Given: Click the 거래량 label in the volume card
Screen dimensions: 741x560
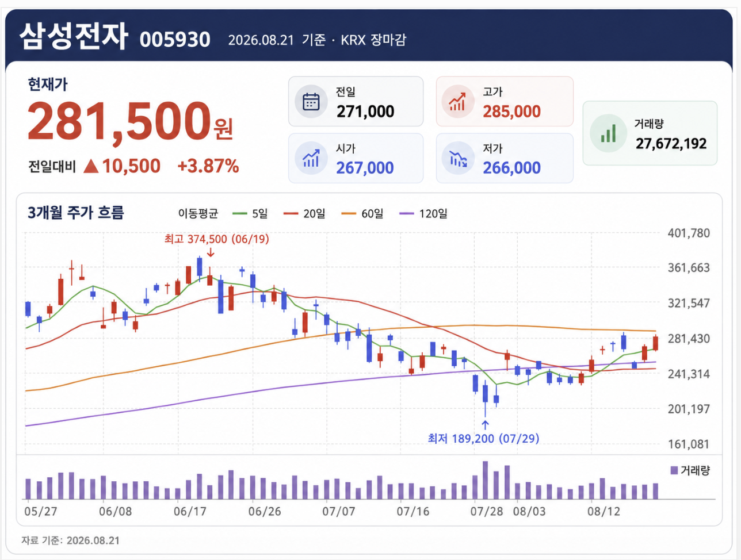Looking at the screenshot, I should click(650, 124).
